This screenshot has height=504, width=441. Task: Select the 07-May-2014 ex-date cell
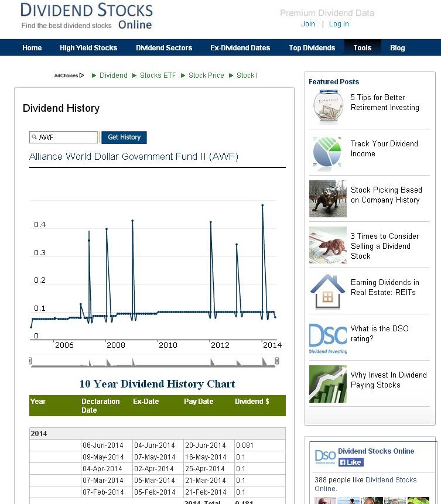[158, 457]
